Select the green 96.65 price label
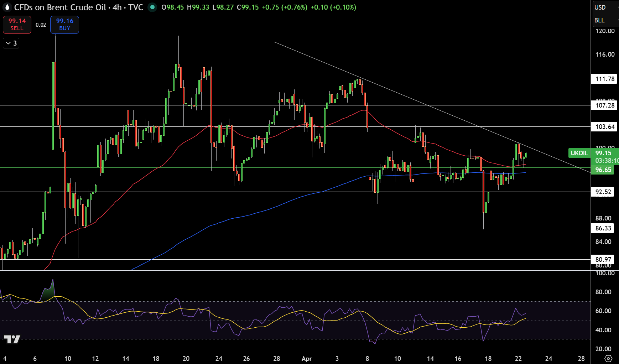The image size is (619, 364). click(603, 170)
